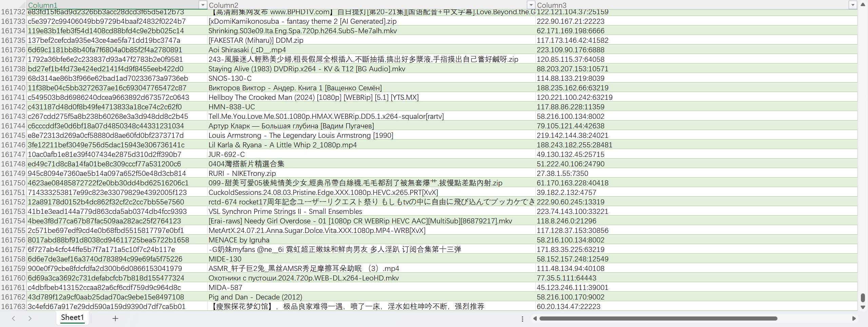This screenshot has width=868, height=327.
Task: Select the cell reading JUR-692-C
Action: pos(371,154)
